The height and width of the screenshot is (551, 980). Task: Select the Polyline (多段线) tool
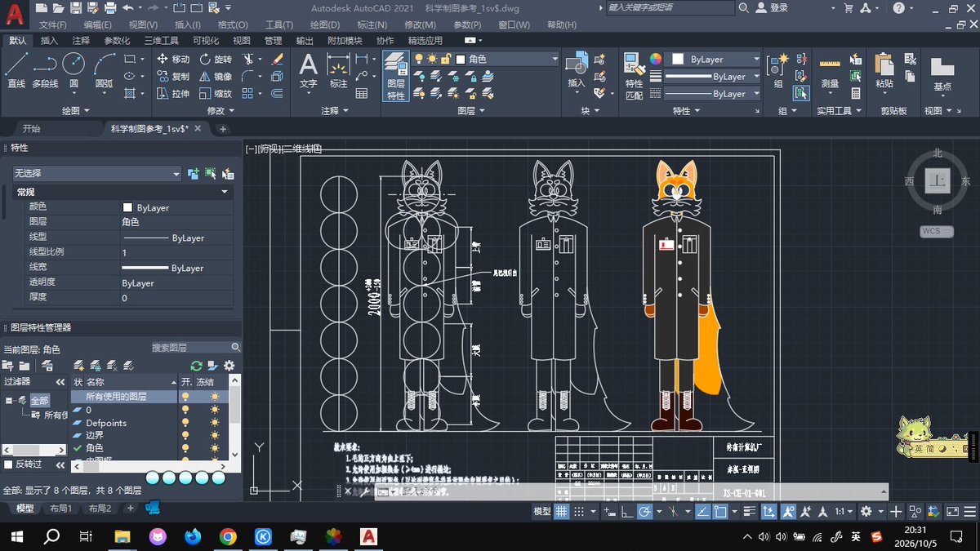point(45,71)
